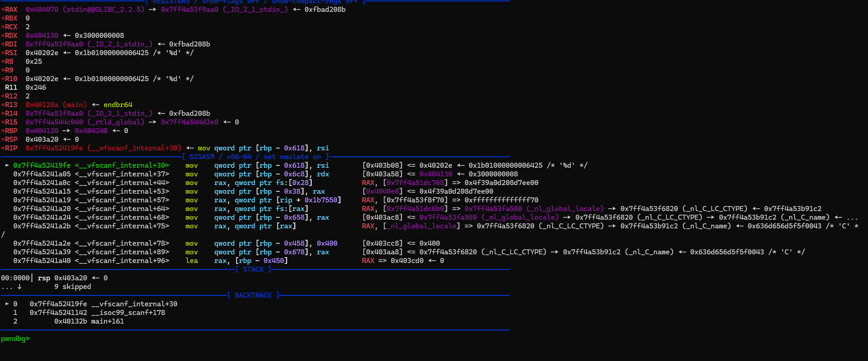868x361 pixels.
Task: Click the 0x404248 value in RBP row
Action: pos(91,131)
